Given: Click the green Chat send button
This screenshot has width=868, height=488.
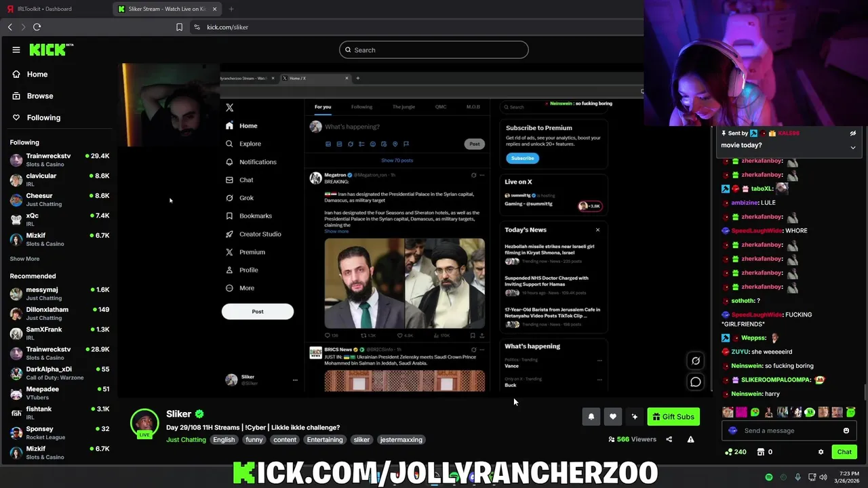Looking at the screenshot, I should point(844,452).
